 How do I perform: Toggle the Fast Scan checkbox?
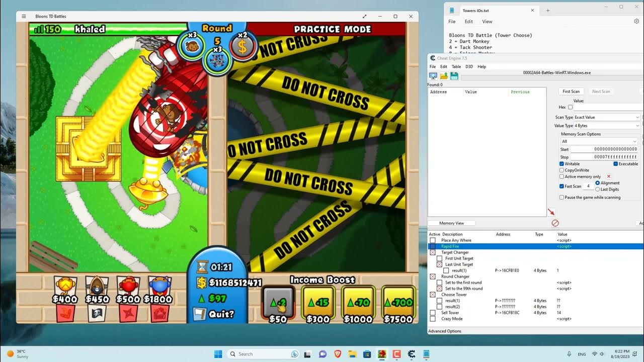click(561, 186)
